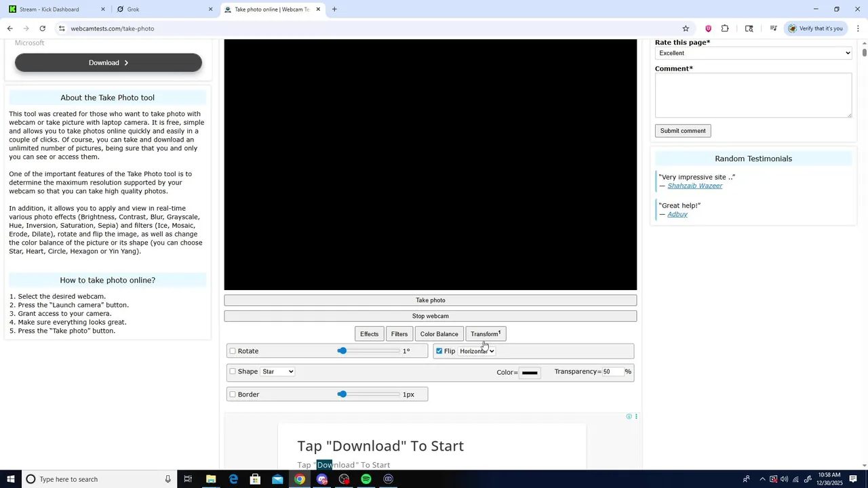This screenshot has height=488, width=868.
Task: Open the notification center icon
Action: point(853,479)
